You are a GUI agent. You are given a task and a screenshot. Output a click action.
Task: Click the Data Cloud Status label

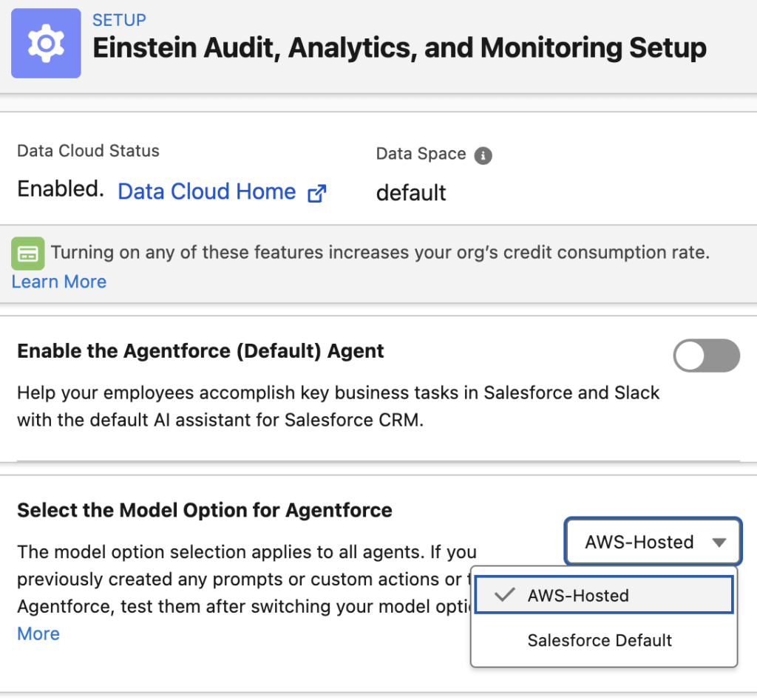(x=88, y=151)
